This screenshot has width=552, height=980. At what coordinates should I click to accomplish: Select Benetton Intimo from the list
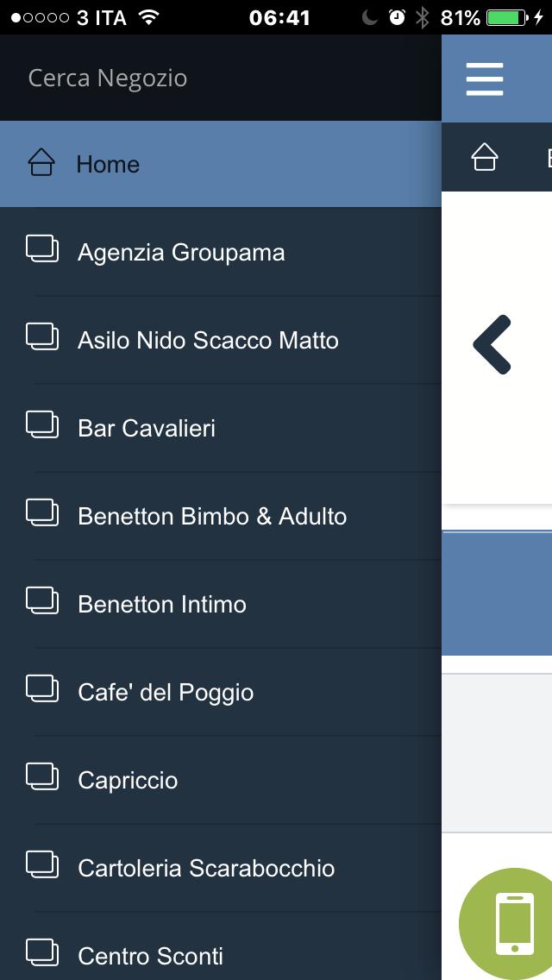click(x=221, y=605)
